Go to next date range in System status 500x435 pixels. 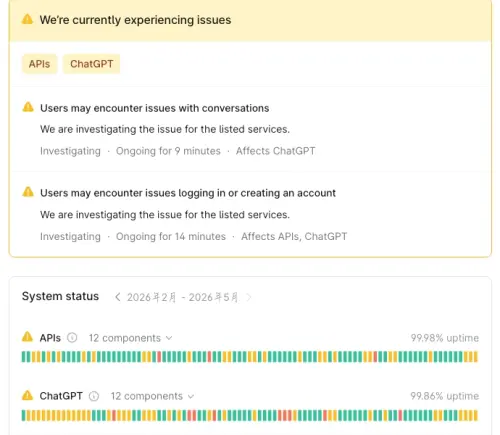point(249,297)
